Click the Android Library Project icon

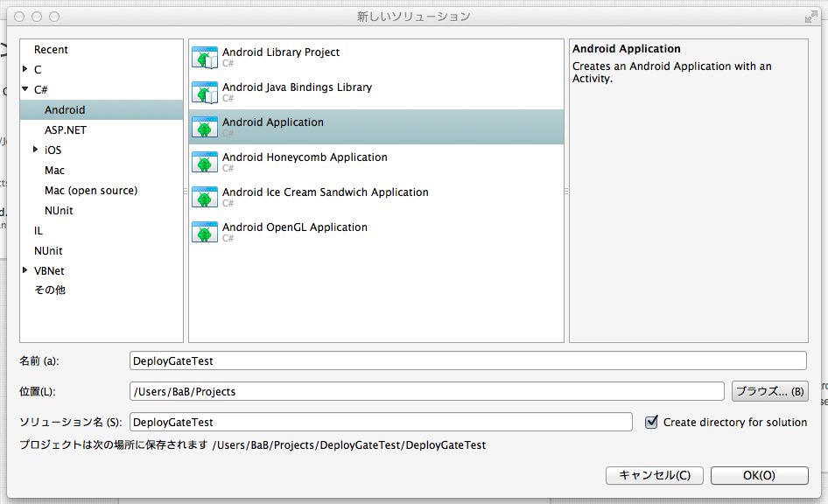click(x=205, y=58)
